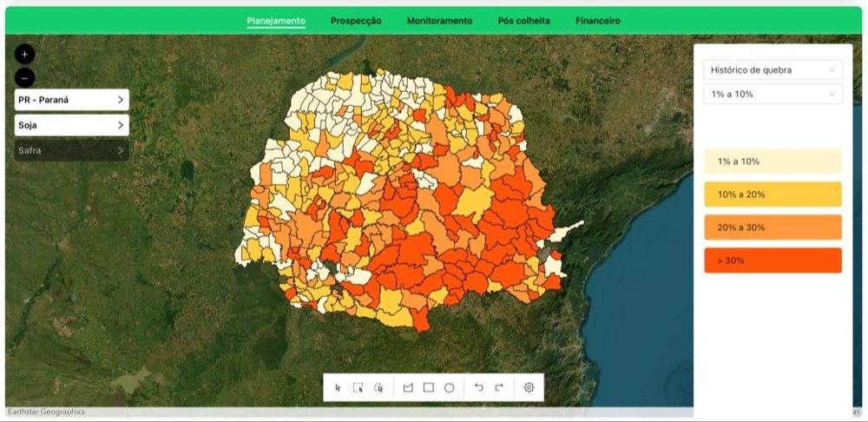
Task: Select the lasso selection tool
Action: pos(378,387)
